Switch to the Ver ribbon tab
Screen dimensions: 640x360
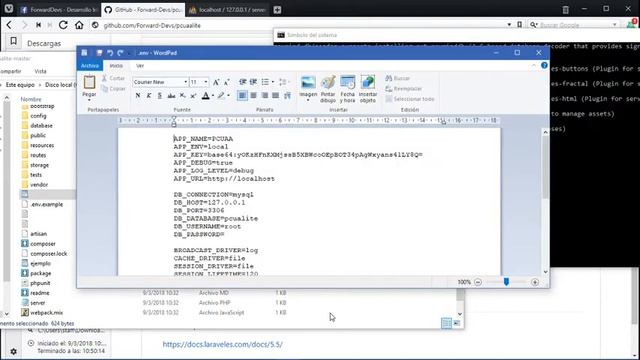pos(140,66)
